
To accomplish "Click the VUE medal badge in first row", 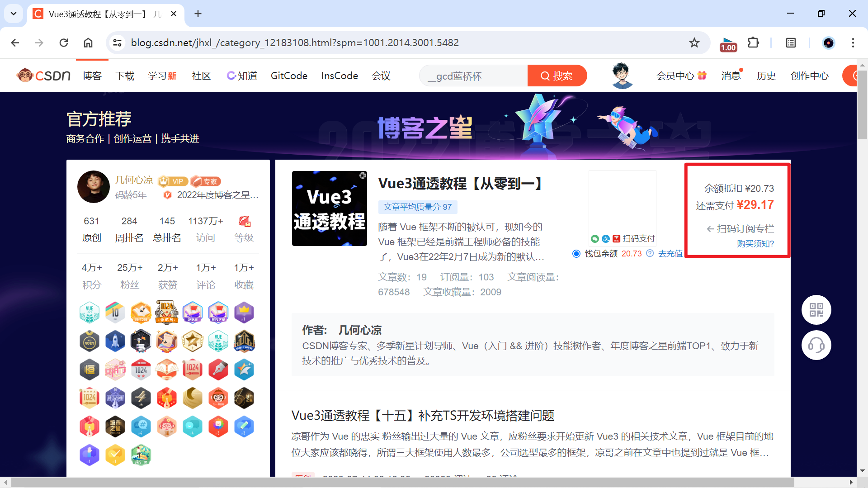I will [90, 313].
